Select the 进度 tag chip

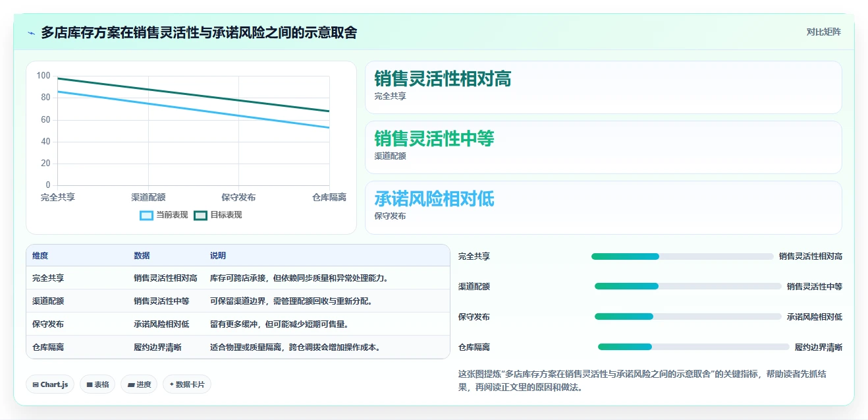coord(139,384)
